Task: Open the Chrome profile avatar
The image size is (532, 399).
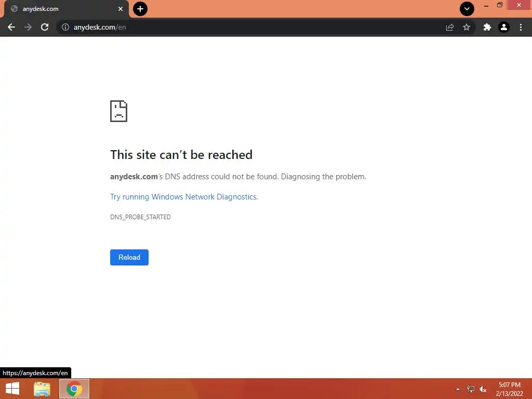Action: click(504, 27)
